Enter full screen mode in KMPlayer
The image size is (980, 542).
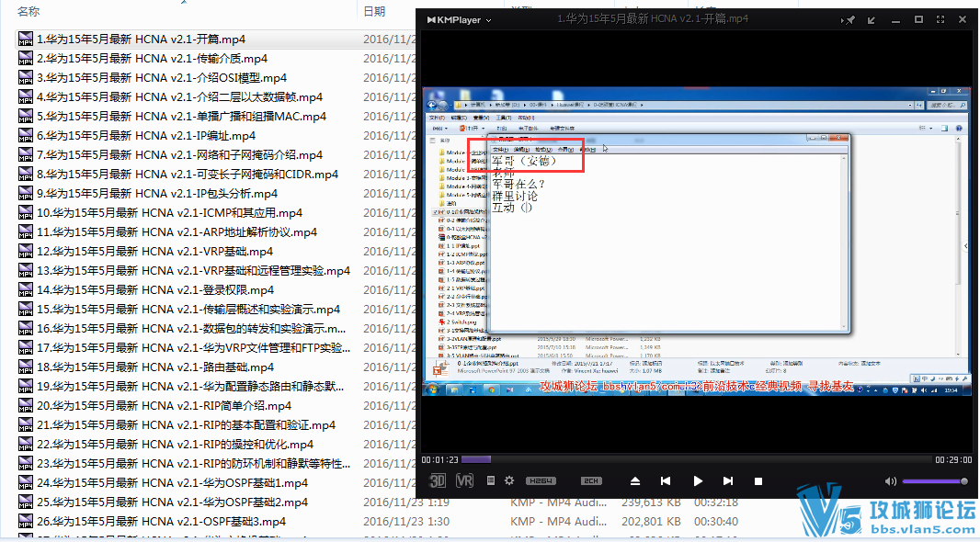click(940, 19)
